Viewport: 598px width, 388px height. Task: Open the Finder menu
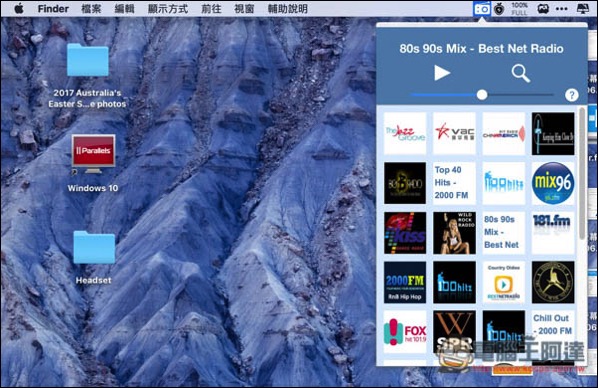click(53, 8)
